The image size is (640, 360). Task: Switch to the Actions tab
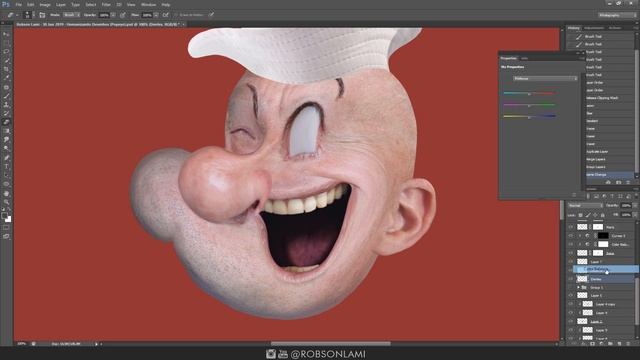point(615,28)
